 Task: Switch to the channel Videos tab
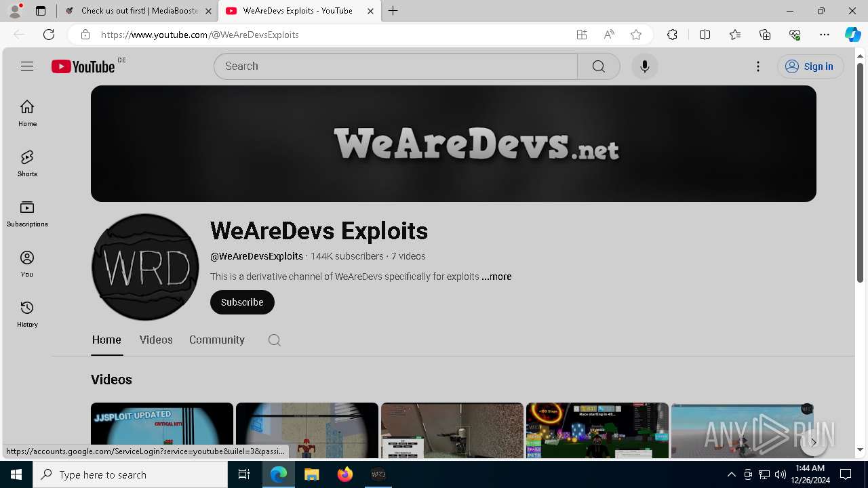[x=156, y=340]
